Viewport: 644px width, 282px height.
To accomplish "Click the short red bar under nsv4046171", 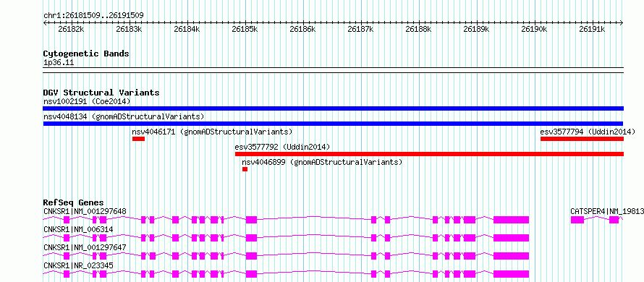I will click(x=138, y=139).
